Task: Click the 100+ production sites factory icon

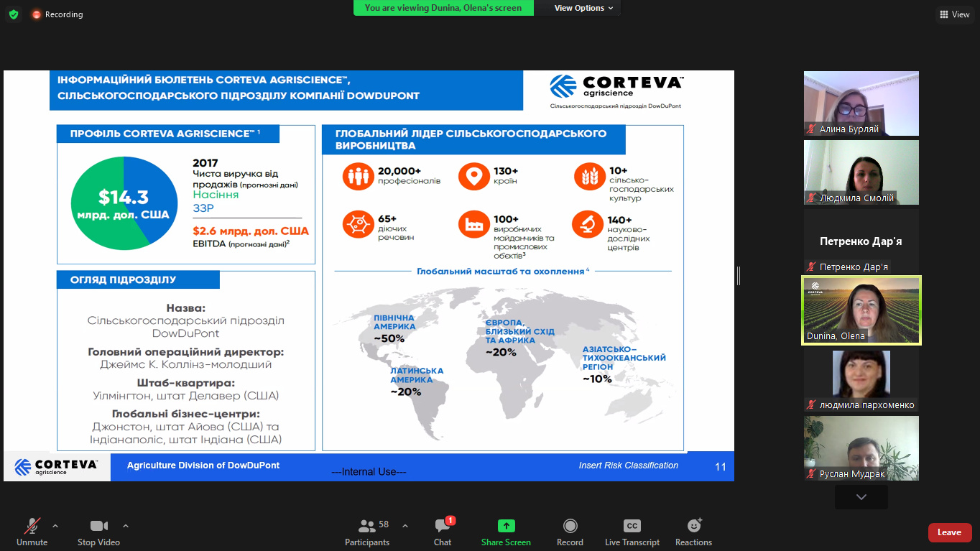Action: [473, 225]
